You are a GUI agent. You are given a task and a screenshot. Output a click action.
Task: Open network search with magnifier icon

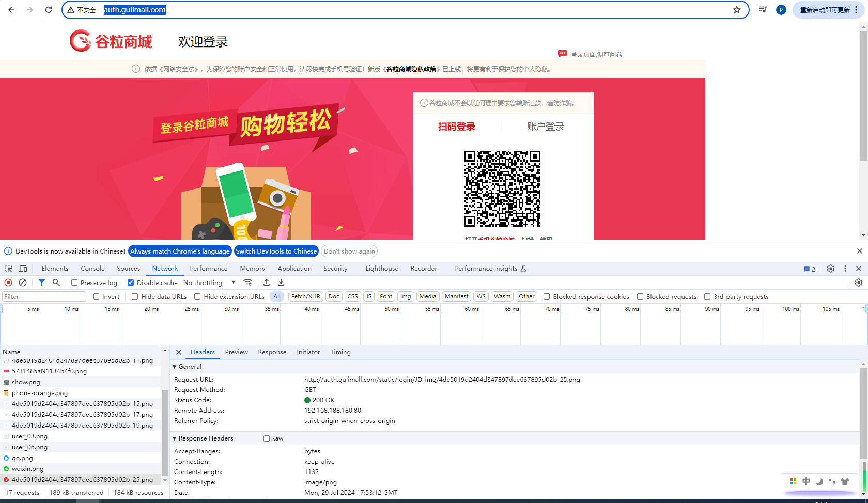coord(56,282)
